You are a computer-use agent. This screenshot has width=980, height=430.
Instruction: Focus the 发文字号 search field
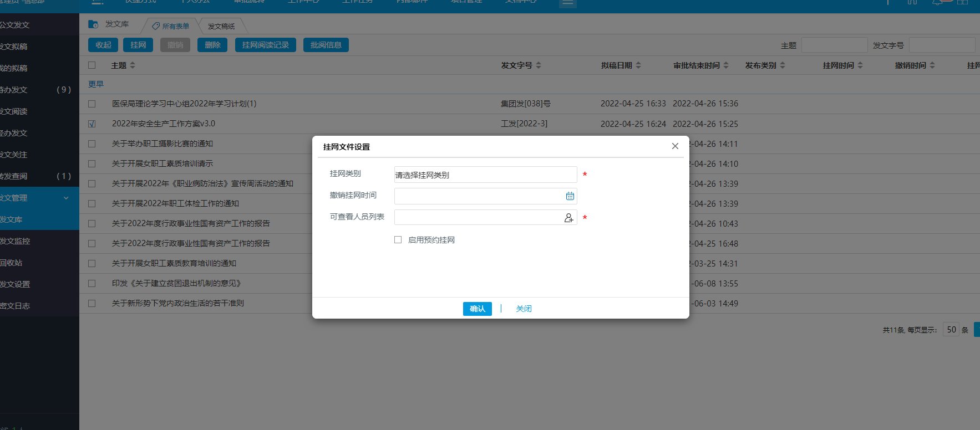tap(942, 45)
